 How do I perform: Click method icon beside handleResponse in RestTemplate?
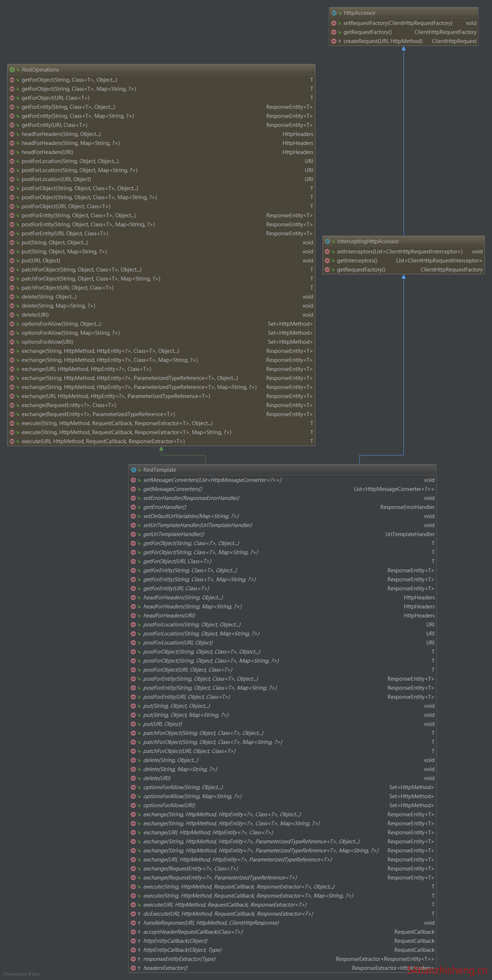pyautogui.click(x=133, y=923)
